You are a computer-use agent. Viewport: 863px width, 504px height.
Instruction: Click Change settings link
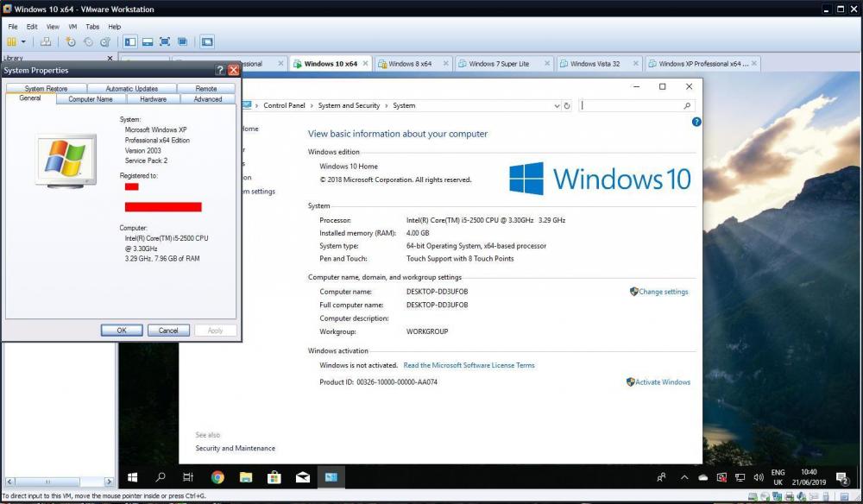[663, 292]
